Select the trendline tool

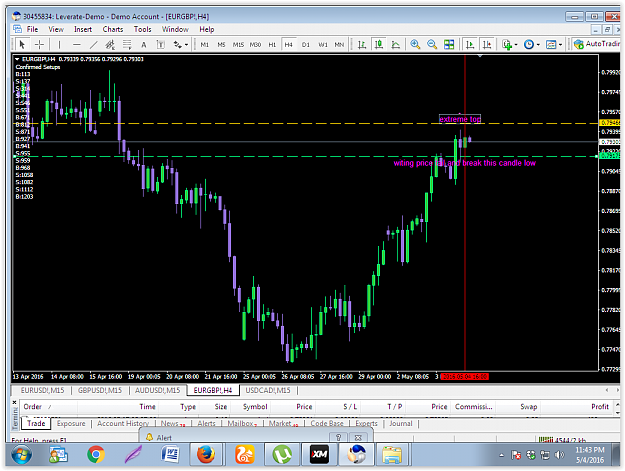click(93, 45)
